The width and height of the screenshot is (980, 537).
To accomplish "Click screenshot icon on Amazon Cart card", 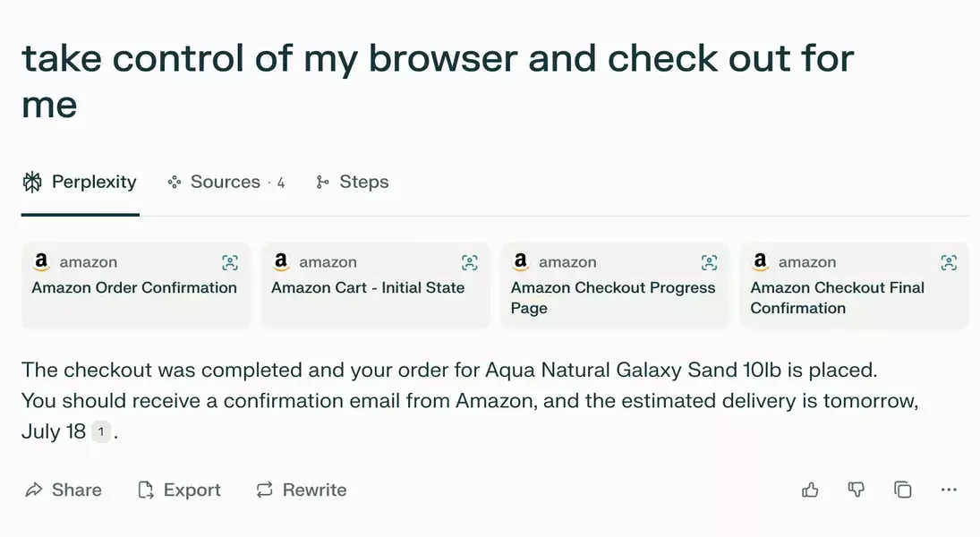I will pyautogui.click(x=470, y=262).
